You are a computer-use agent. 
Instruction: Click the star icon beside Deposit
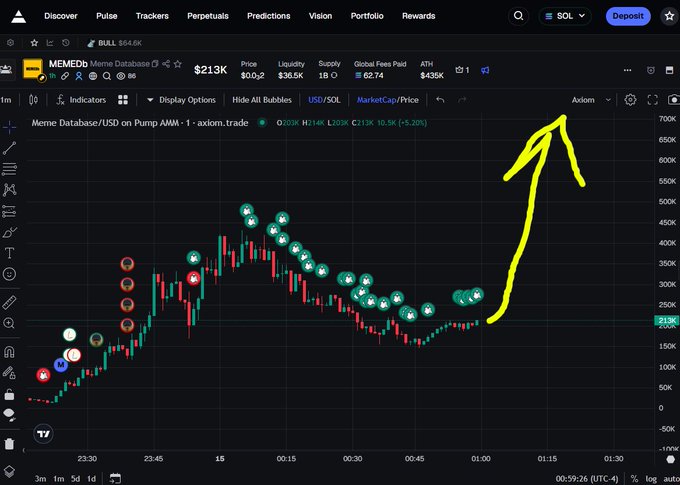click(669, 16)
